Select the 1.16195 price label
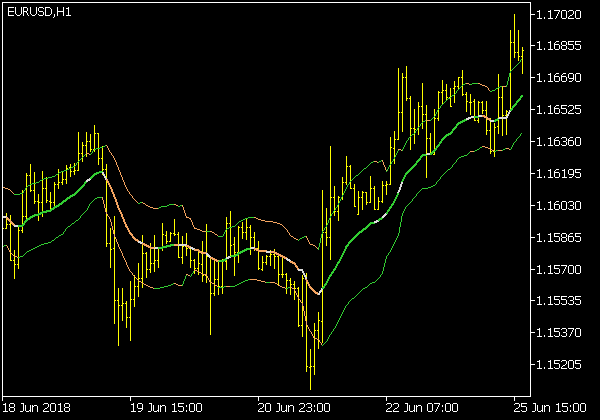 [559, 174]
